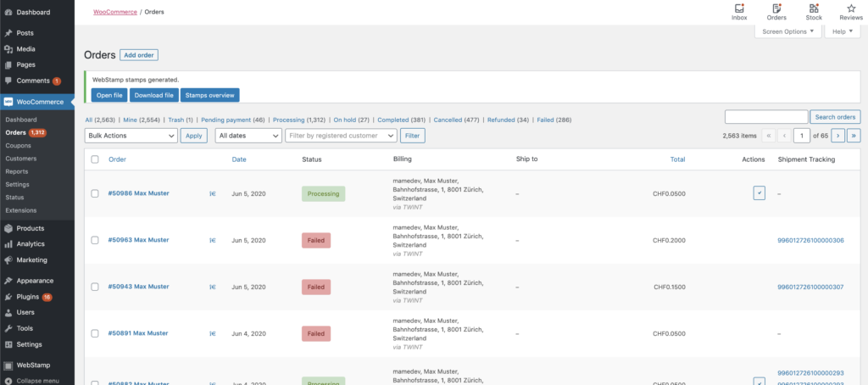Click the Analytics bar chart icon
Image resolution: width=868 pixels, height=385 pixels.
(8, 243)
